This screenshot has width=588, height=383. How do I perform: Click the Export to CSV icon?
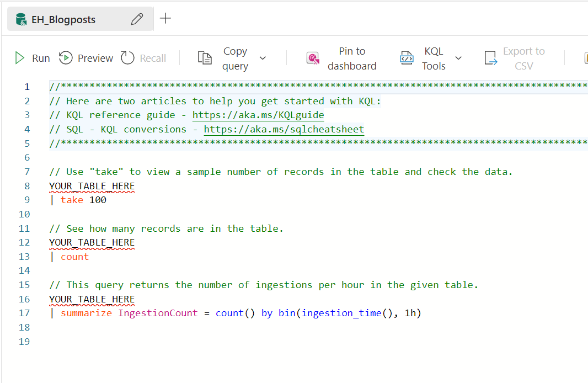490,57
